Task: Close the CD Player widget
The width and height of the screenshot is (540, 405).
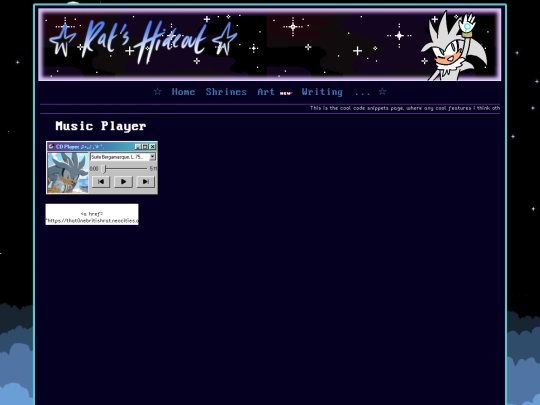Action: (153, 147)
